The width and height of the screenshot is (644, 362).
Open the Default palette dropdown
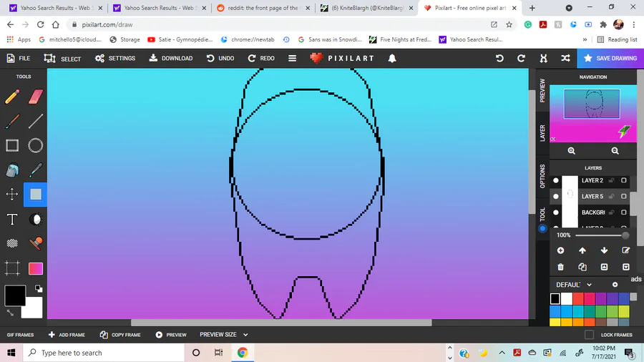[x=574, y=285]
